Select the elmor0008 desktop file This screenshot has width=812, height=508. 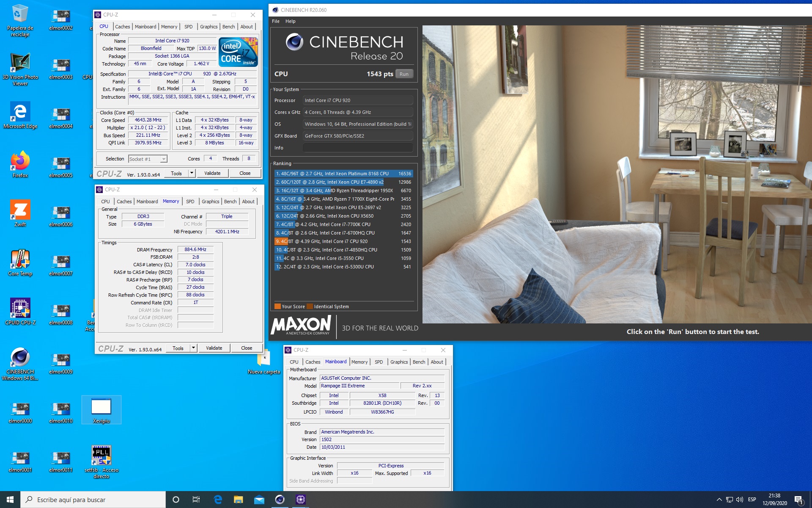(61, 315)
